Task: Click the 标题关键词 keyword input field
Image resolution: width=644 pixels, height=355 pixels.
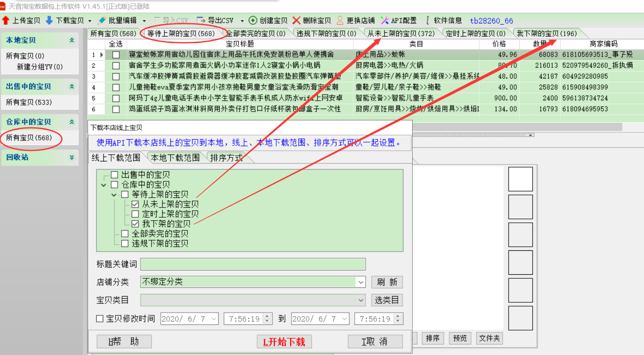Action: coord(253,264)
